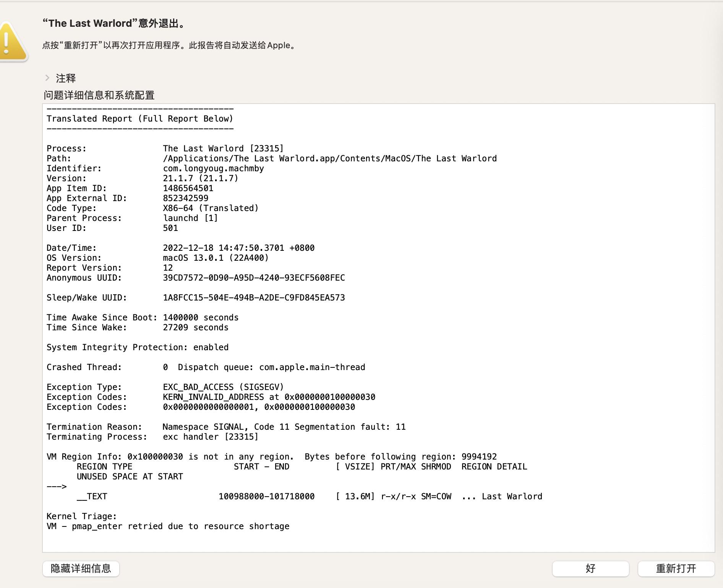Expand the 注释 comments section
723x588 pixels.
pyautogui.click(x=47, y=78)
